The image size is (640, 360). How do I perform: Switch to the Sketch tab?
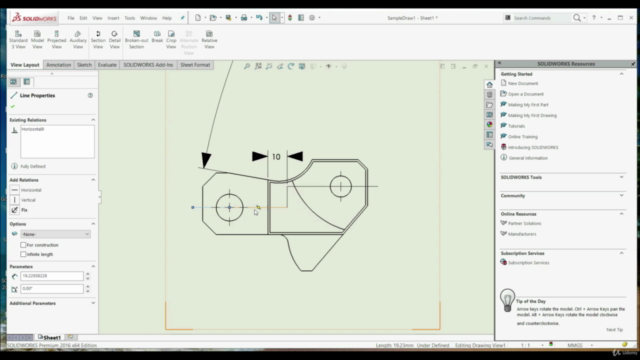[x=84, y=65]
